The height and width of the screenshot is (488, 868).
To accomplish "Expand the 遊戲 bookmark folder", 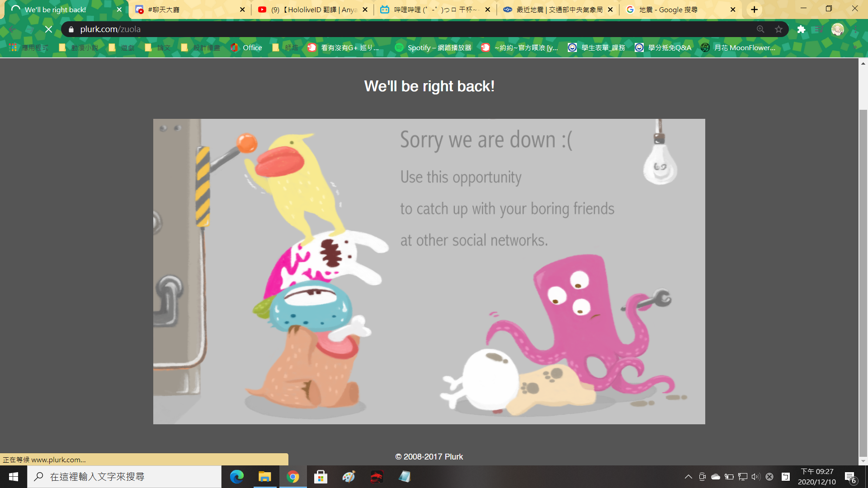I will (x=122, y=47).
